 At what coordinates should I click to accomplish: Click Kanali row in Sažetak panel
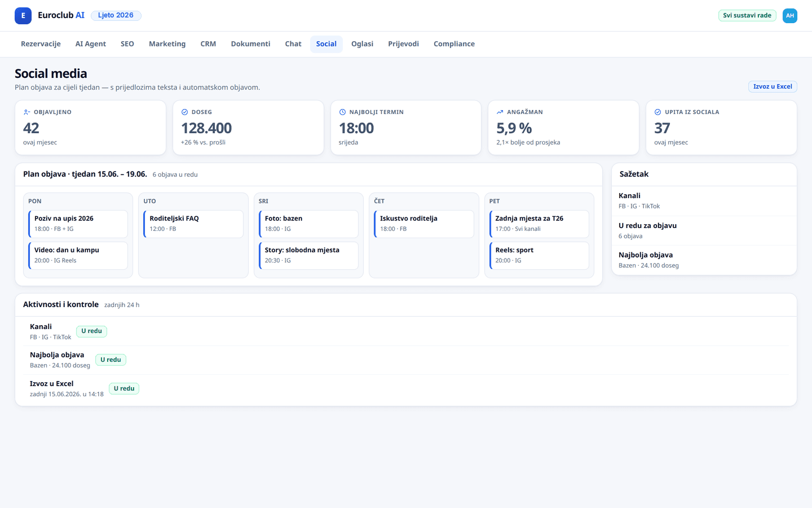point(704,201)
